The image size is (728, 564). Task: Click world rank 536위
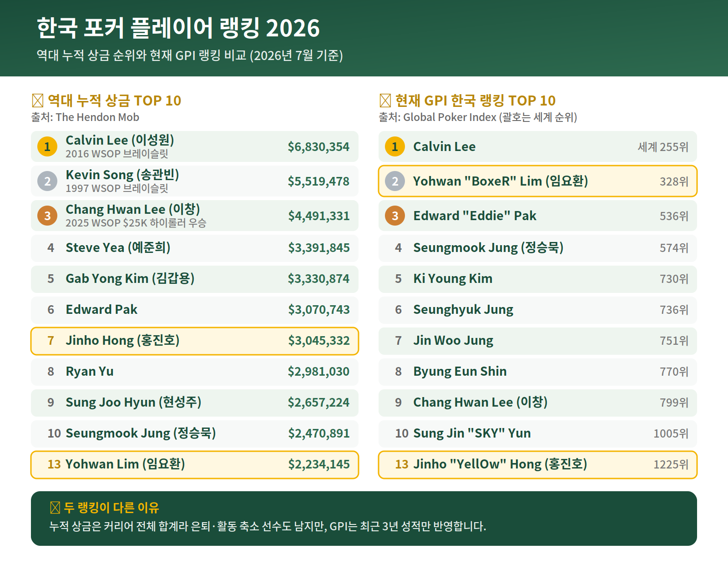click(674, 216)
